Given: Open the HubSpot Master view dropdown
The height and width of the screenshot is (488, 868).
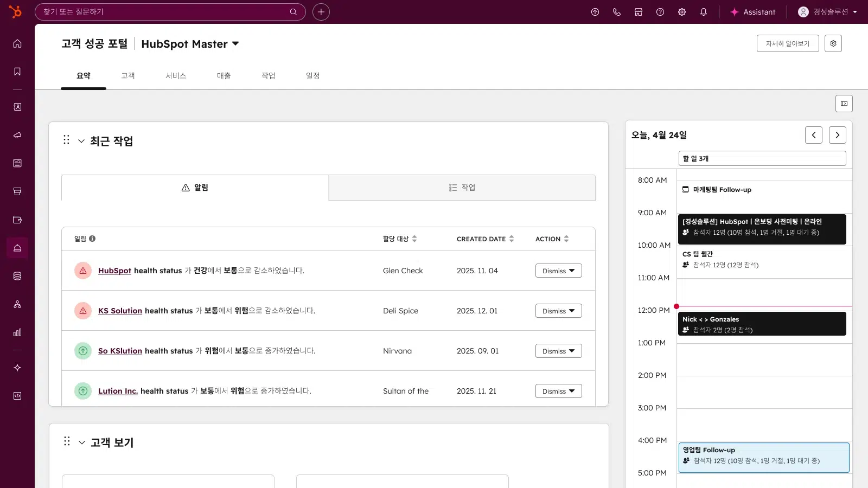Looking at the screenshot, I should (190, 44).
